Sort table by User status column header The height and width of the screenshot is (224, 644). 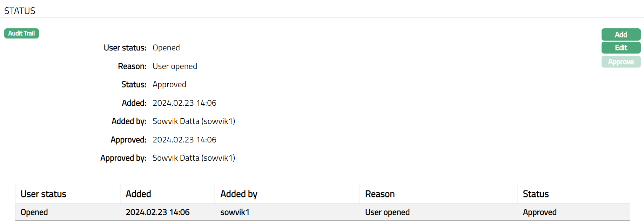[x=43, y=194]
